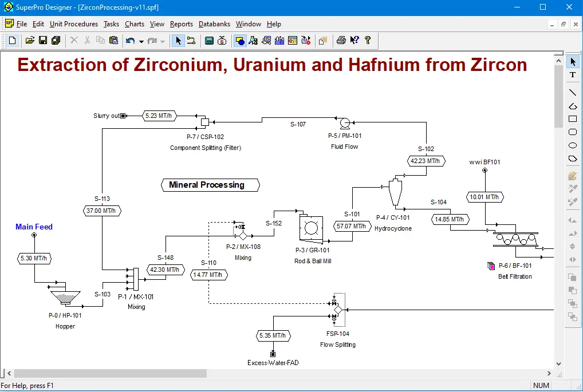
Task: Click the calculator icon to solve balances
Action: coord(209,41)
